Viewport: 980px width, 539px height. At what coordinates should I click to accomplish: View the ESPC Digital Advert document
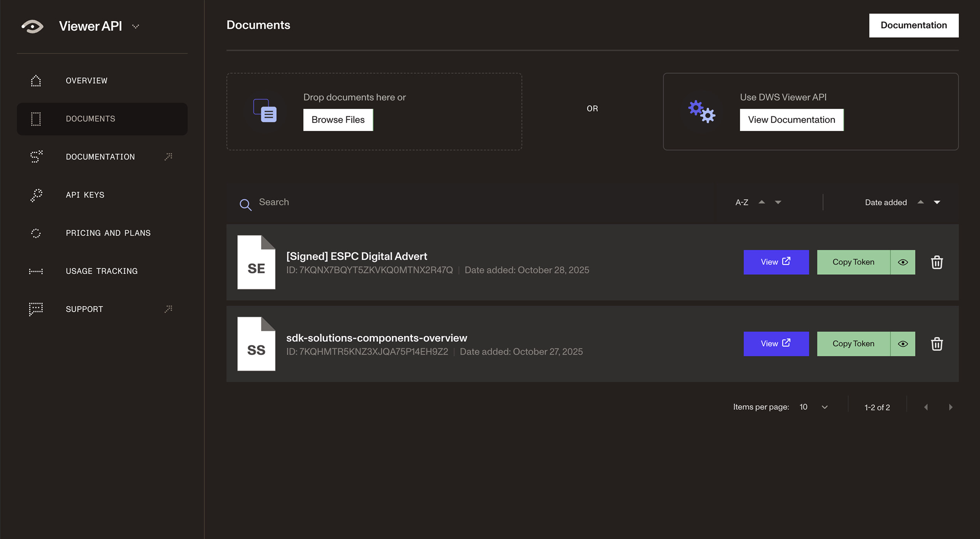(775, 262)
